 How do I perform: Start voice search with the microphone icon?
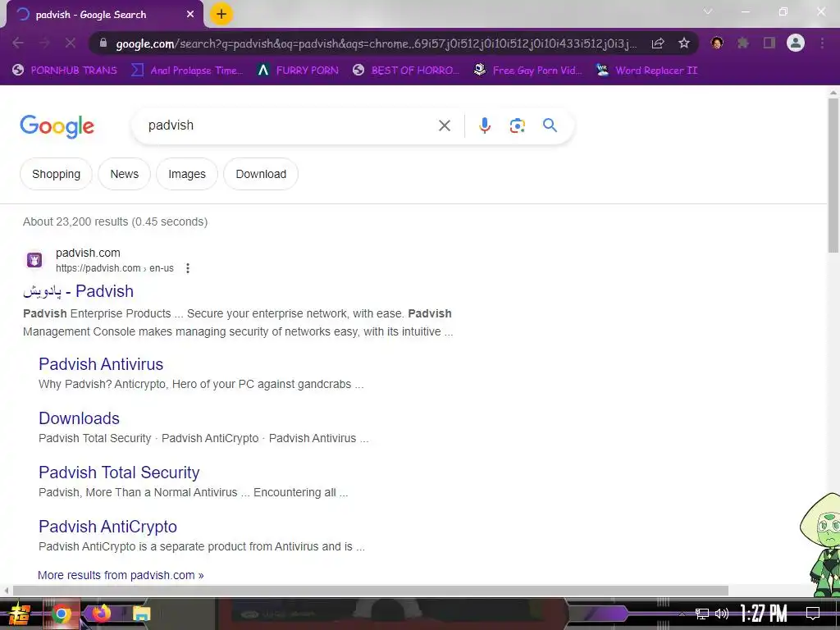click(485, 126)
